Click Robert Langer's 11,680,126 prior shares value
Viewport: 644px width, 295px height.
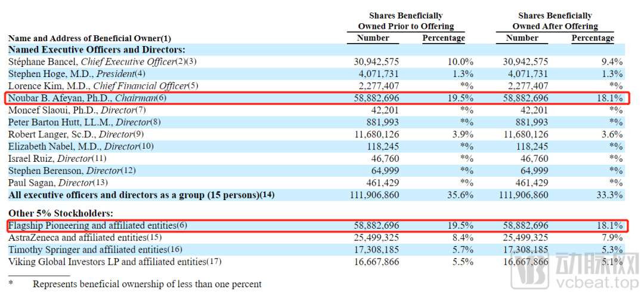click(376, 135)
